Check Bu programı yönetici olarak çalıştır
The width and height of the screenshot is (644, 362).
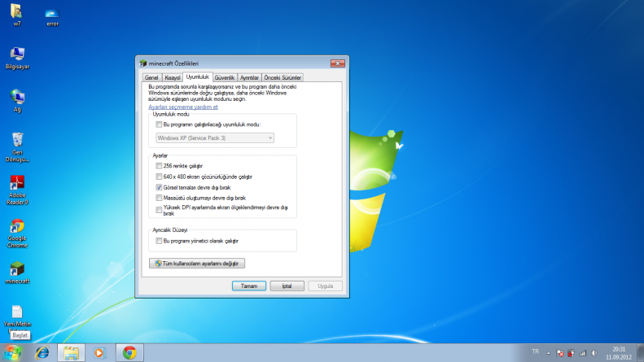159,241
